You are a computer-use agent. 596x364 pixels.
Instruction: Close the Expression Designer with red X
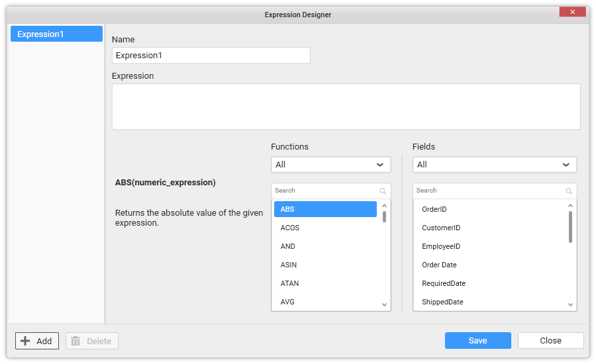[572, 12]
